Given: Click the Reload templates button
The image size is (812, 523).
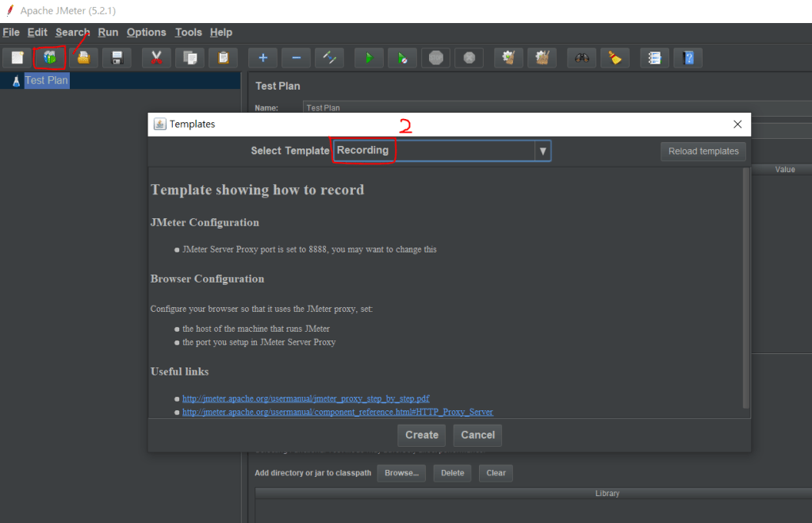Looking at the screenshot, I should click(x=703, y=151).
